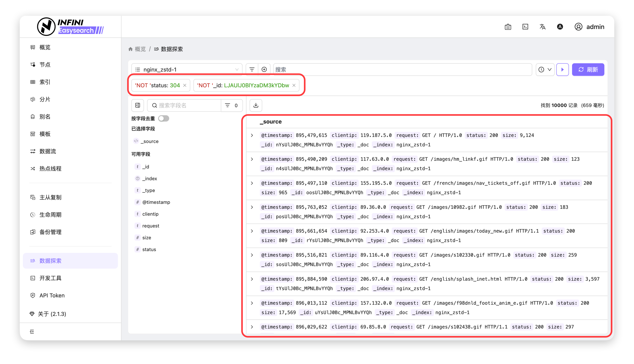
Task: Select the clientip available field
Action: tap(150, 214)
